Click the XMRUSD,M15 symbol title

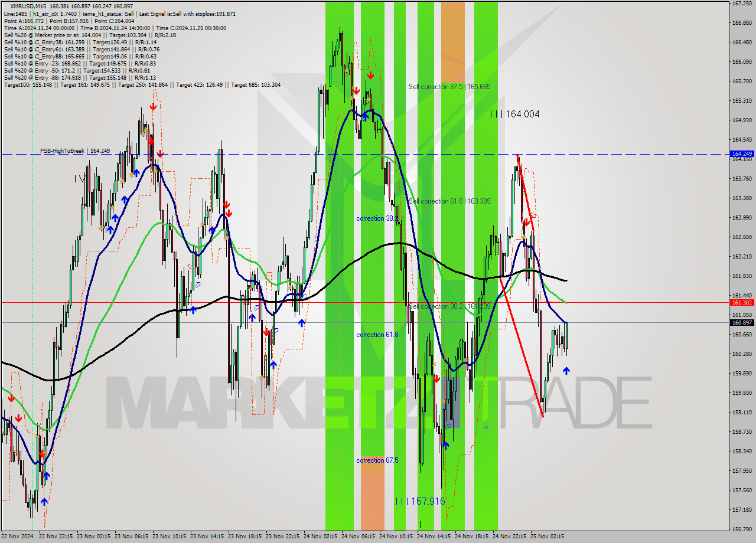(x=28, y=6)
